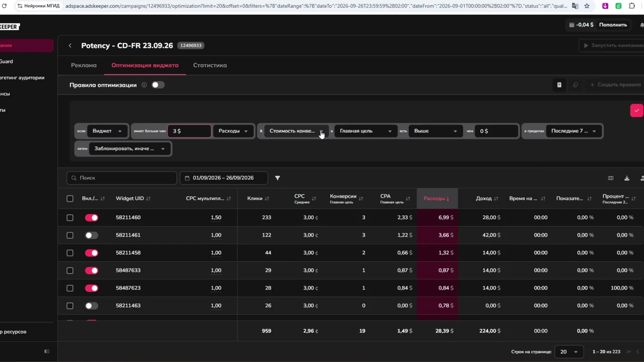Click the rules list document icon
Image resolution: width=644 pixels, height=362 pixels.
click(x=559, y=85)
